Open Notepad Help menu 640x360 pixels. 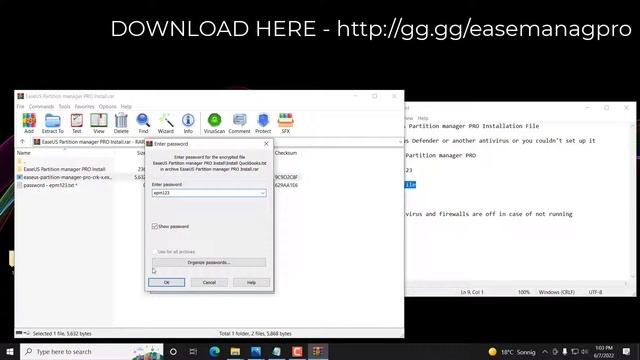(x=423, y=118)
